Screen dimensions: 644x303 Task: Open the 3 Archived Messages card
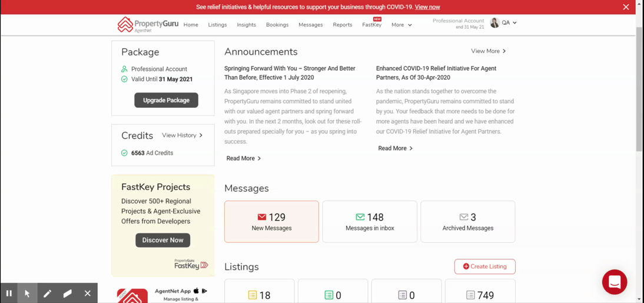(x=468, y=222)
